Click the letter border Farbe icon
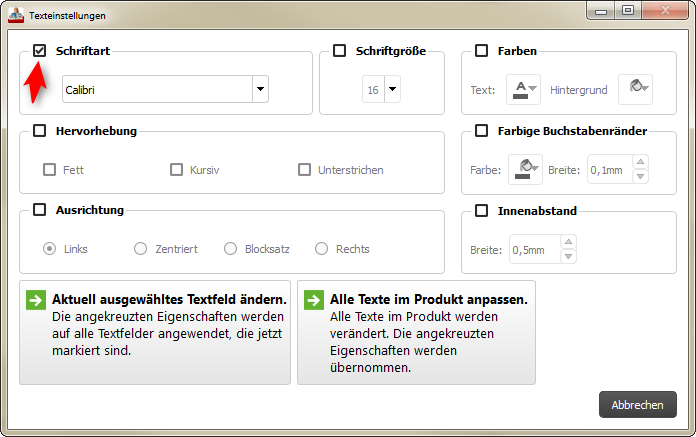The height and width of the screenshot is (437, 696). [524, 169]
